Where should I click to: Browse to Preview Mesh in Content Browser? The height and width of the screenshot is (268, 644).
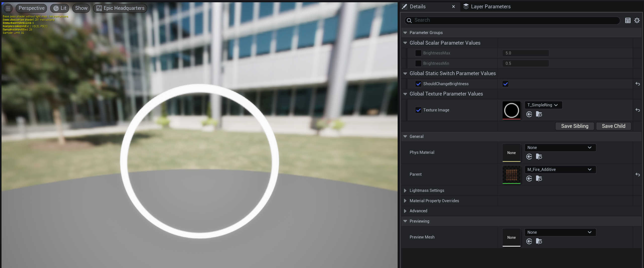point(539,242)
